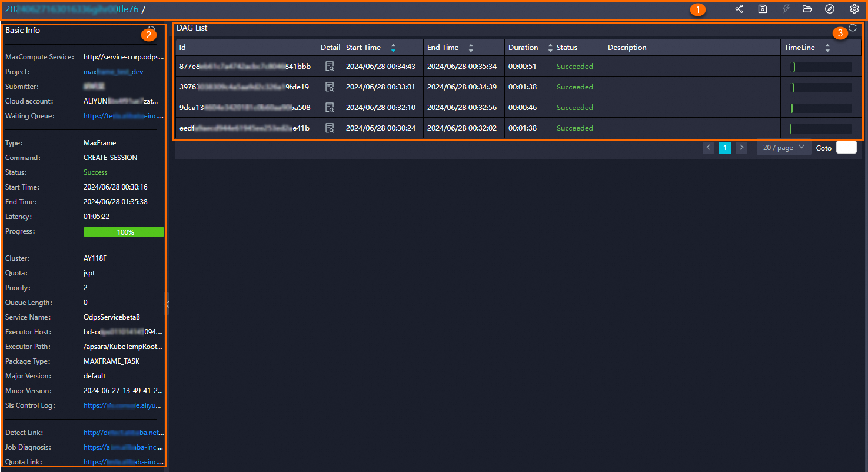Click the OdpsServicebetaB service name
Image resolution: width=868 pixels, height=472 pixels.
112,317
